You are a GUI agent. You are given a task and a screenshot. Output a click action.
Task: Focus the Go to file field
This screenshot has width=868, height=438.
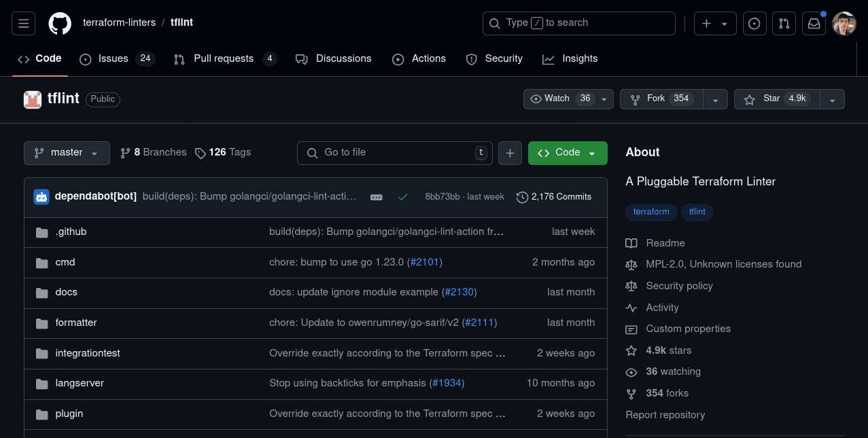click(x=395, y=153)
